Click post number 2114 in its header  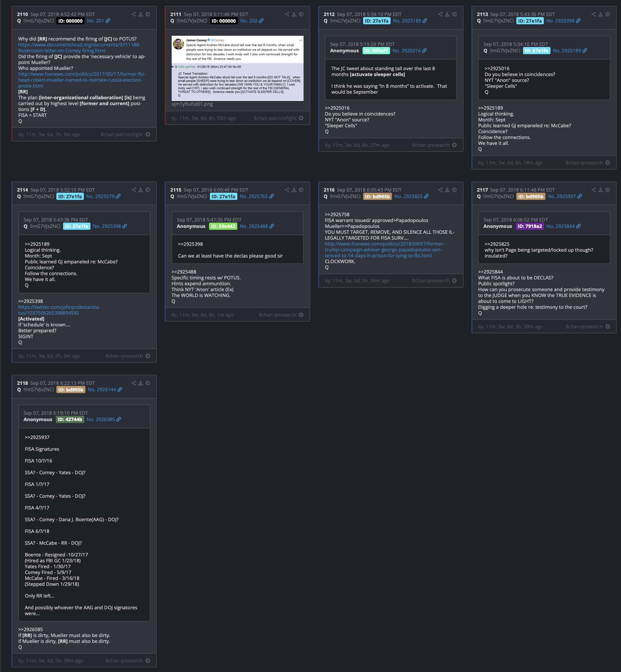pyautogui.click(x=22, y=190)
